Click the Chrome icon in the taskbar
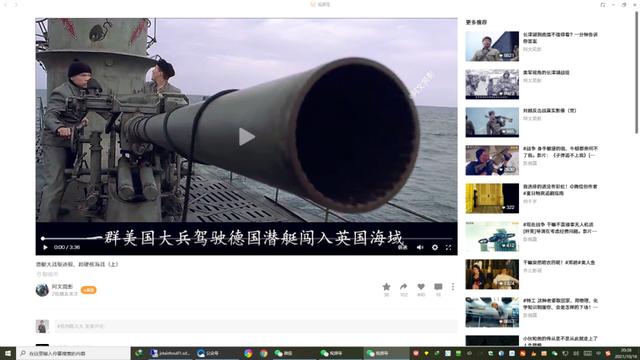This screenshot has width=640, height=360. tap(264, 353)
